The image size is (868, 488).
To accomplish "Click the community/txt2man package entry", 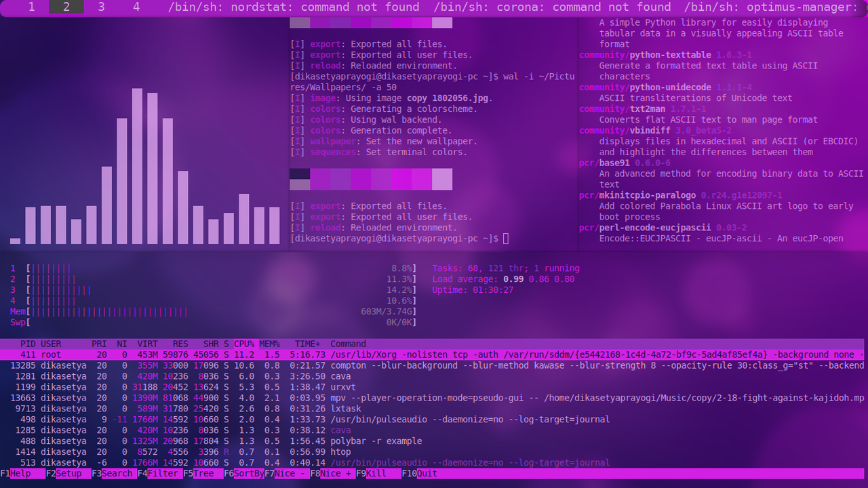I will pyautogui.click(x=642, y=109).
